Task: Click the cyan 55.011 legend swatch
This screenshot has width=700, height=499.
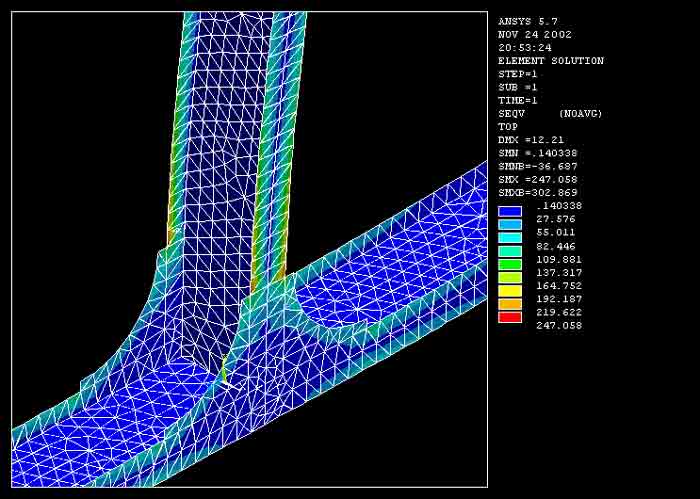Action: tap(510, 238)
